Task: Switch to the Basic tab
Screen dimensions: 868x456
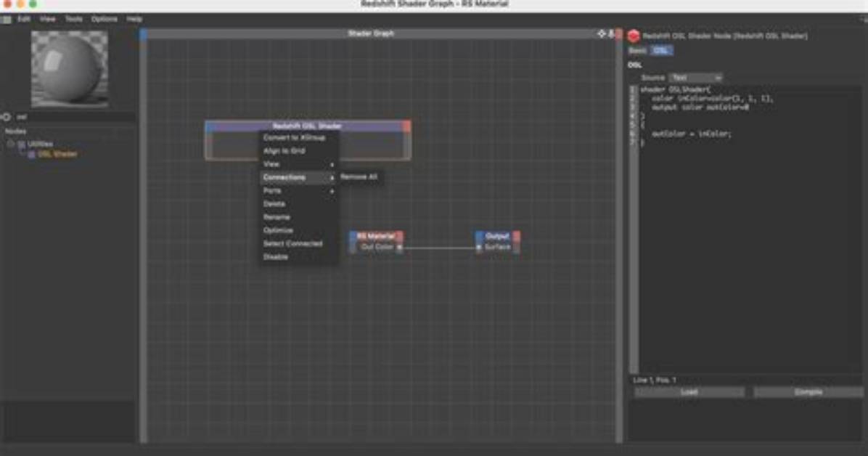Action: click(637, 51)
